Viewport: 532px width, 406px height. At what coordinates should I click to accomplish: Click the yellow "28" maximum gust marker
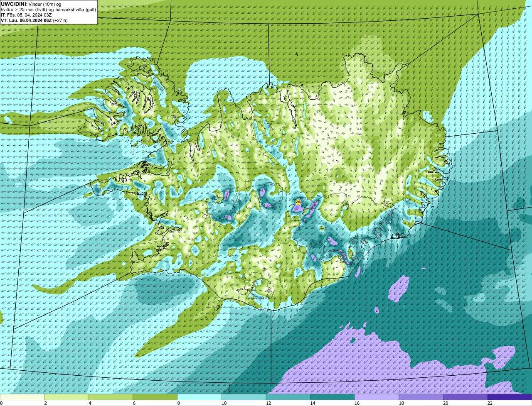pyautogui.click(x=298, y=202)
